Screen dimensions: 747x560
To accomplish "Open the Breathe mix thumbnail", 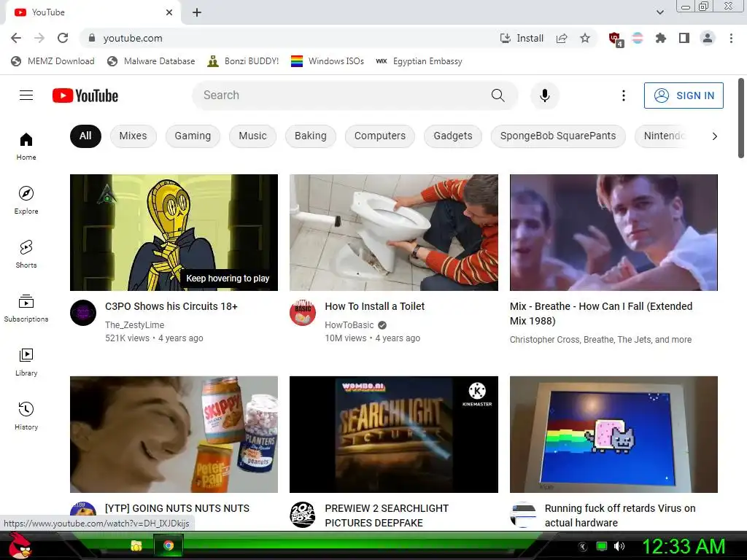I will tap(614, 233).
